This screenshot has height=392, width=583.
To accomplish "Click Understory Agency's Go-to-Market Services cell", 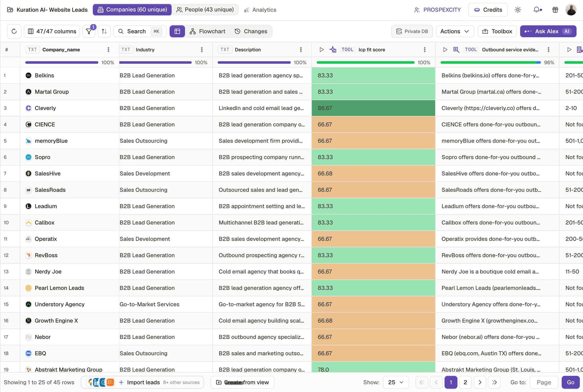I will point(166,304).
